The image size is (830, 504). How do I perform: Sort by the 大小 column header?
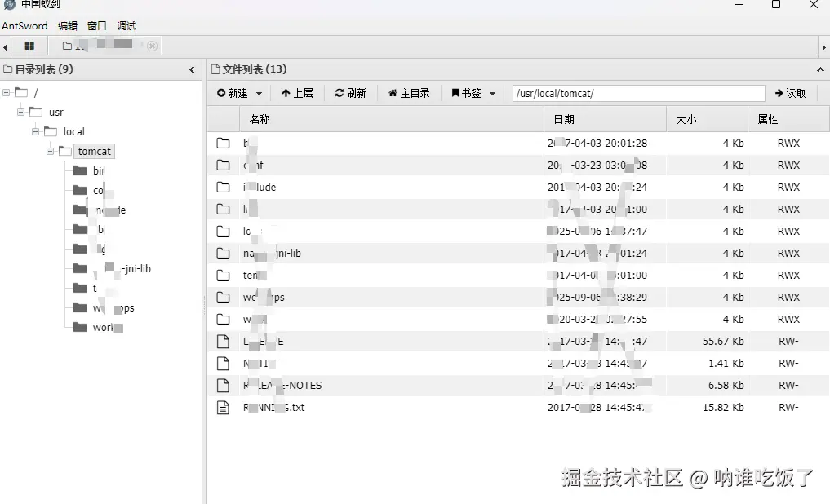pos(708,119)
